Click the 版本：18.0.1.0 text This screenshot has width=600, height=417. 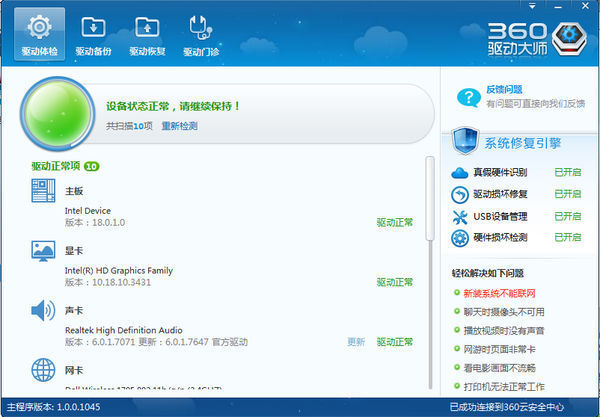(95, 223)
